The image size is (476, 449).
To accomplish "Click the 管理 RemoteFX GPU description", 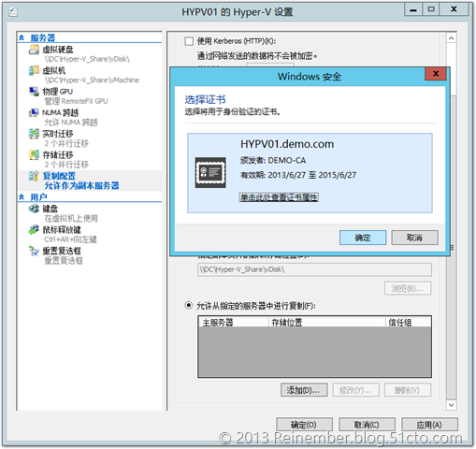I will pyautogui.click(x=76, y=101).
